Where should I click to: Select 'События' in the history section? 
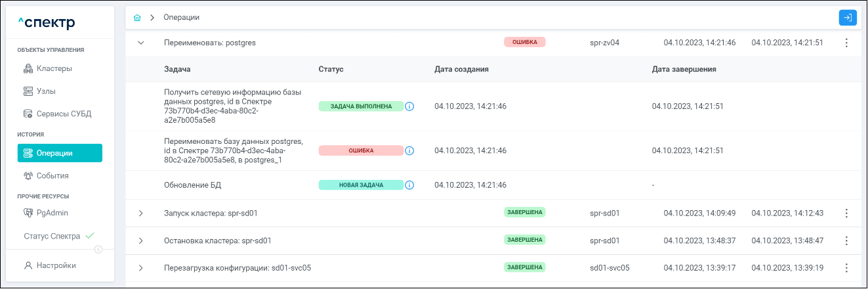point(52,175)
